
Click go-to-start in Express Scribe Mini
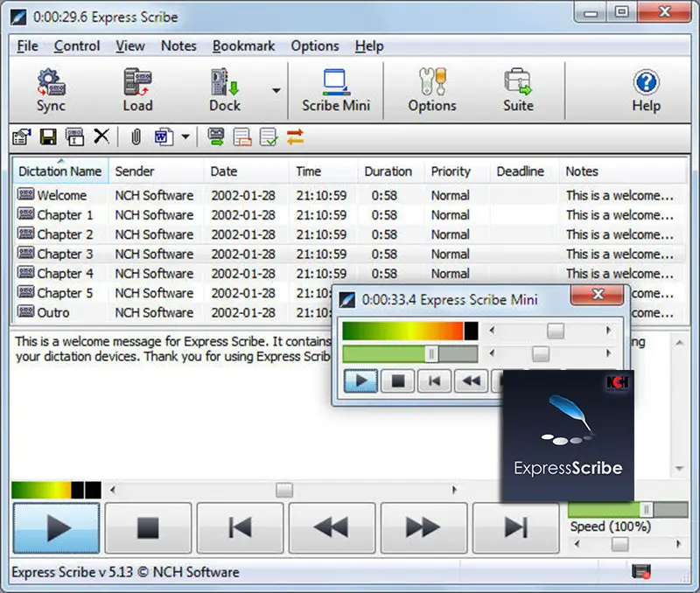coord(434,381)
